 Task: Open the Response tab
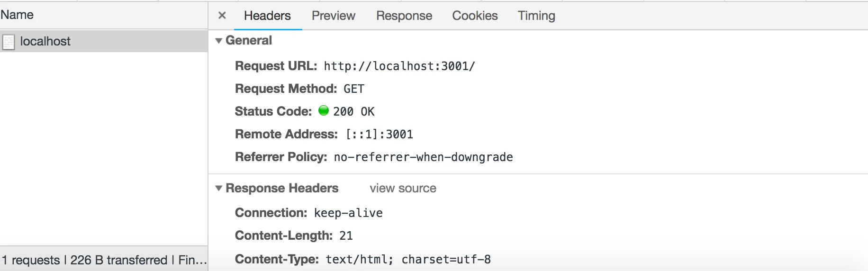coord(404,16)
